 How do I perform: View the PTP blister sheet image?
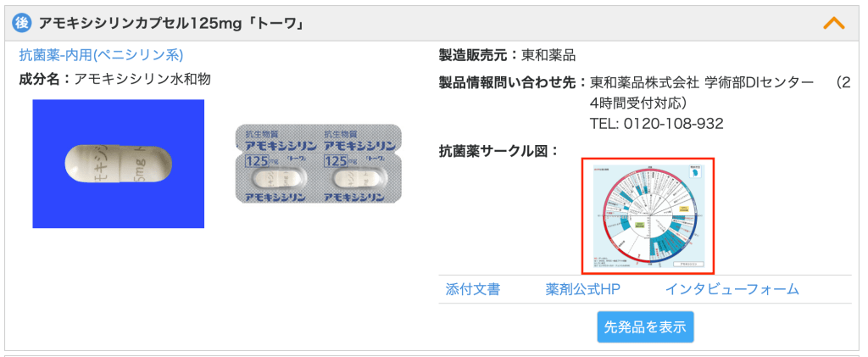point(319,164)
